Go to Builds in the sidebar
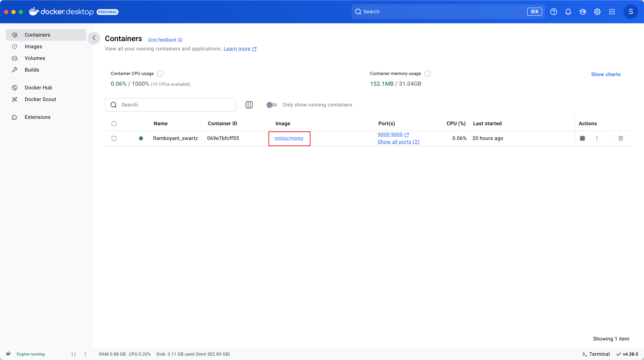Image resolution: width=644 pixels, height=360 pixels. pyautogui.click(x=46, y=70)
